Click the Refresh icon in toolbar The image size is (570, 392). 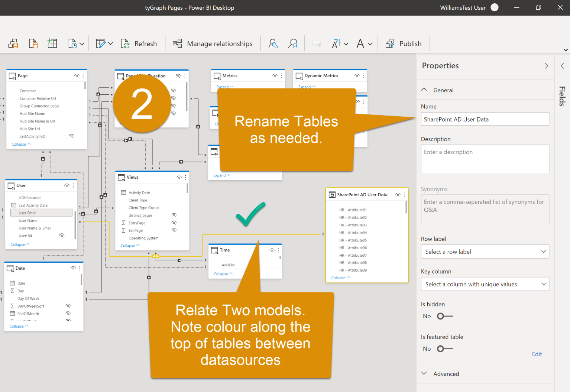(125, 44)
